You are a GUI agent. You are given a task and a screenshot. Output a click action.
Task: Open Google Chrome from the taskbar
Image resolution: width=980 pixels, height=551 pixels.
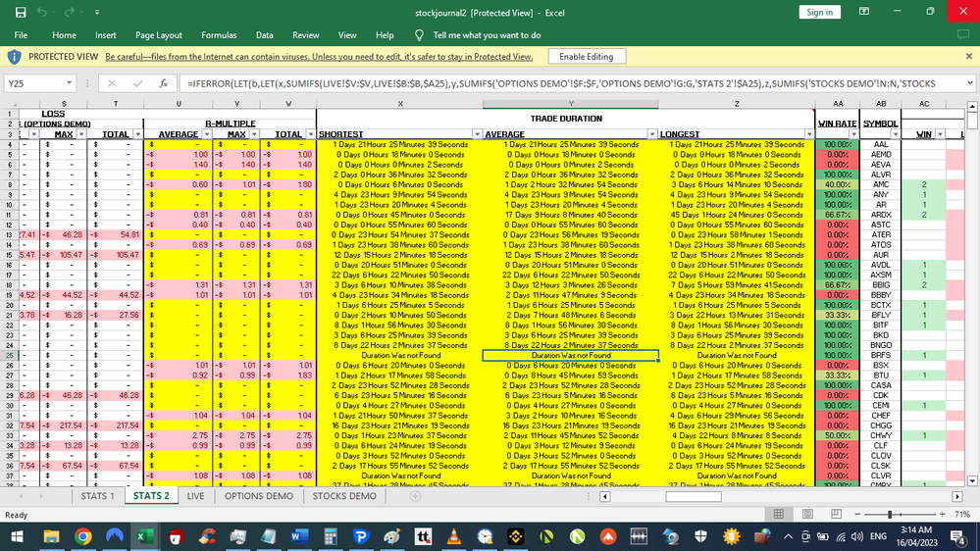point(81,536)
